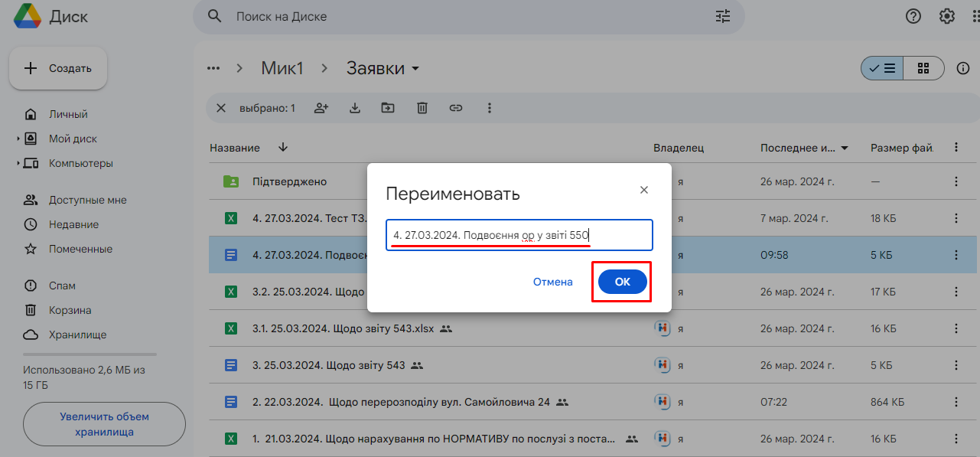
Task: Click the file name input field
Action: click(x=519, y=236)
